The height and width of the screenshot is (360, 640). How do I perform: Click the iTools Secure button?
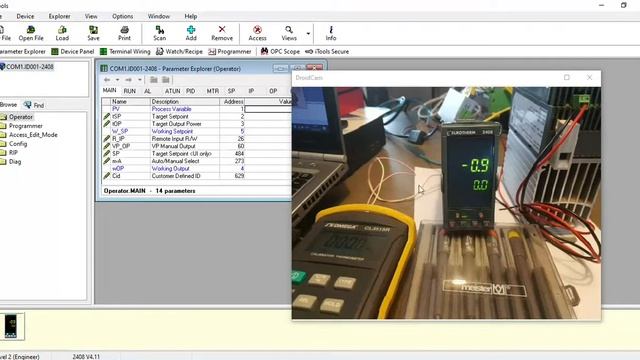pos(327,51)
